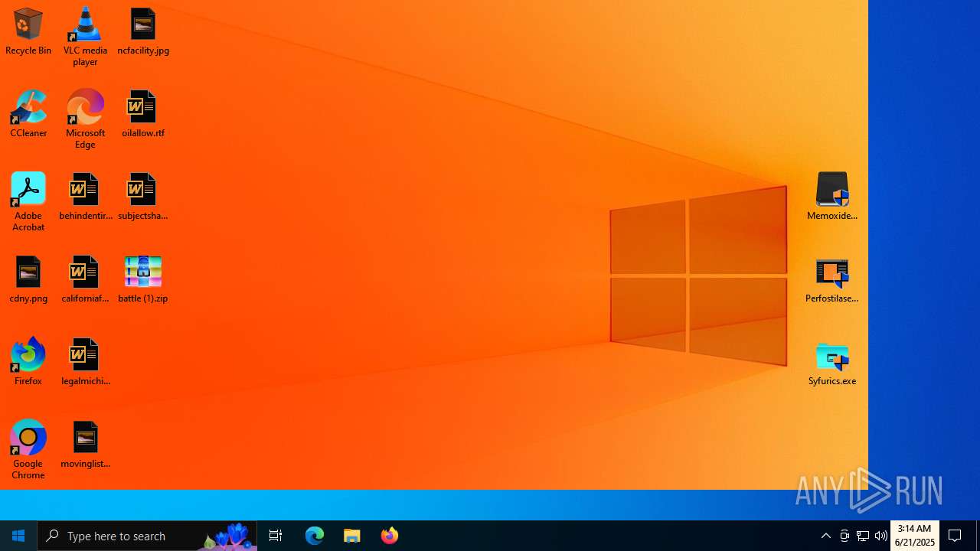Select the Perfostilase... executable icon

tap(832, 280)
